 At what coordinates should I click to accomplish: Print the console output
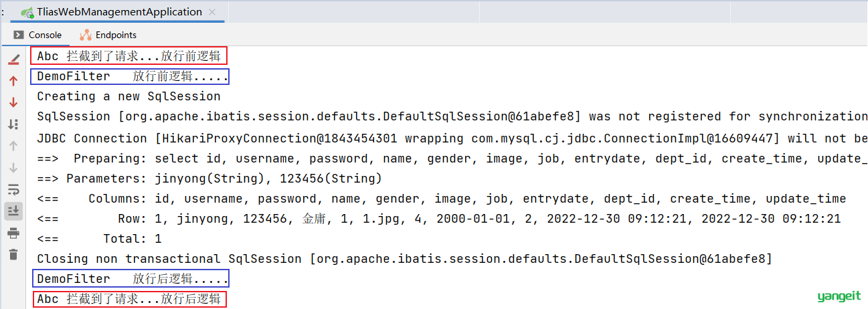click(x=13, y=233)
